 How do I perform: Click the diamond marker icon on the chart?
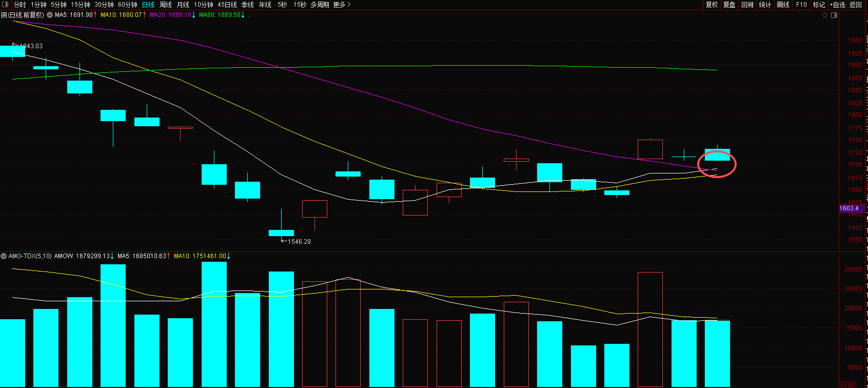coord(825,15)
